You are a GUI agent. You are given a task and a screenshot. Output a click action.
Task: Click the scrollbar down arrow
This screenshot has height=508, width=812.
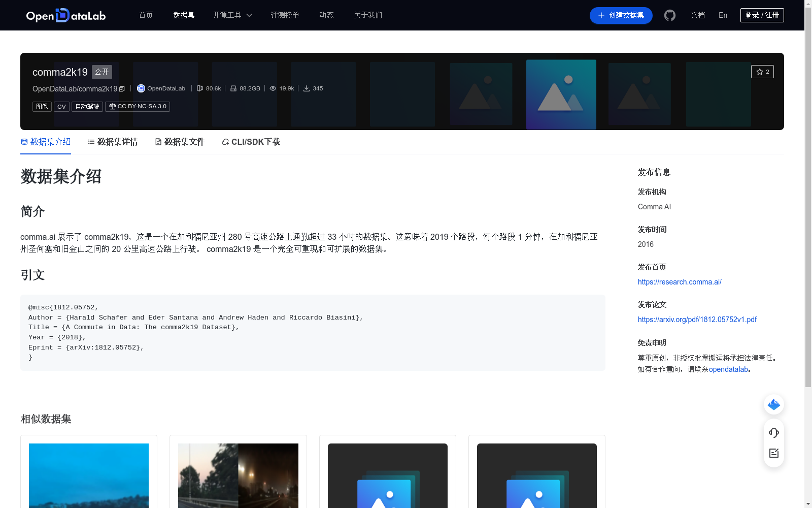[808, 504]
